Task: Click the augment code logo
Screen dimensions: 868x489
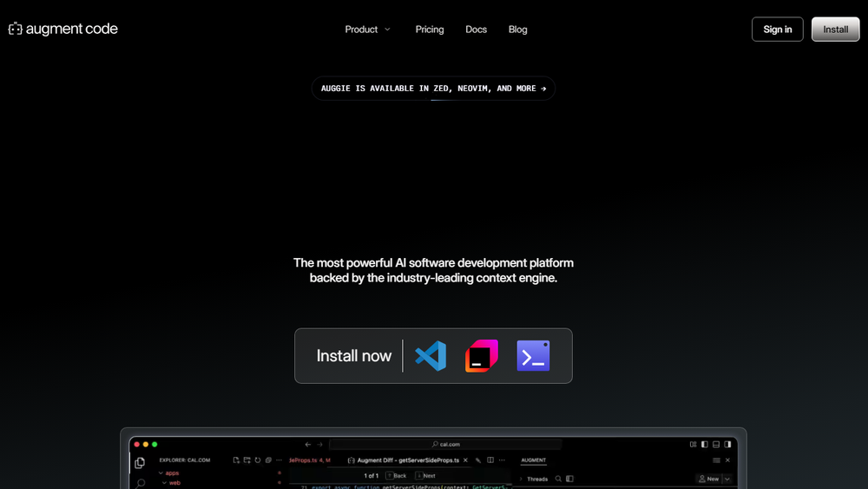Action: tap(63, 29)
